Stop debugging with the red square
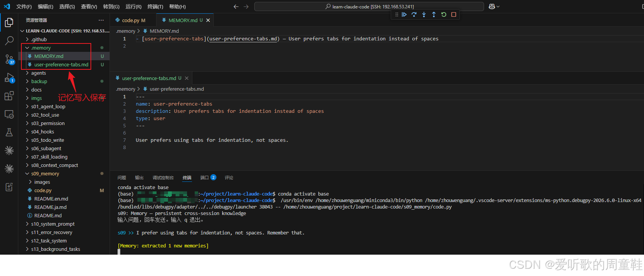The image size is (644, 276). click(454, 14)
